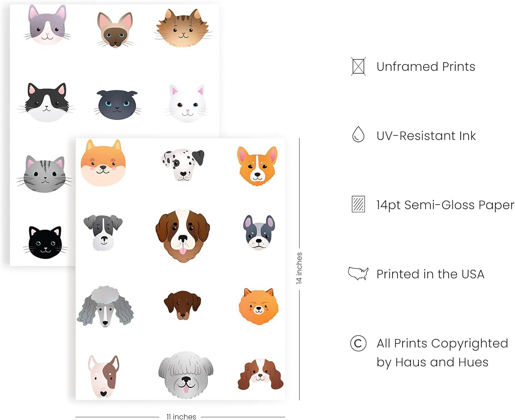Click the crossed-out frame Unframed Prints icon

pyautogui.click(x=358, y=66)
